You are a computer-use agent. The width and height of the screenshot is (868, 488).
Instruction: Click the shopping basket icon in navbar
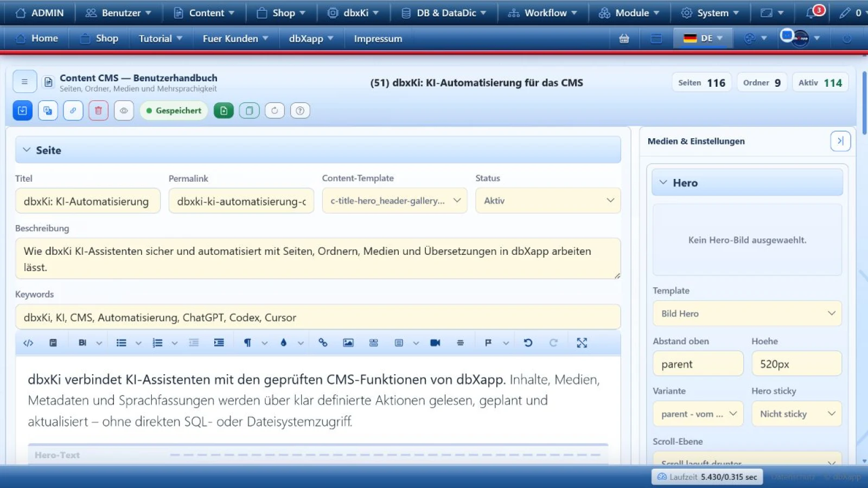click(x=624, y=38)
